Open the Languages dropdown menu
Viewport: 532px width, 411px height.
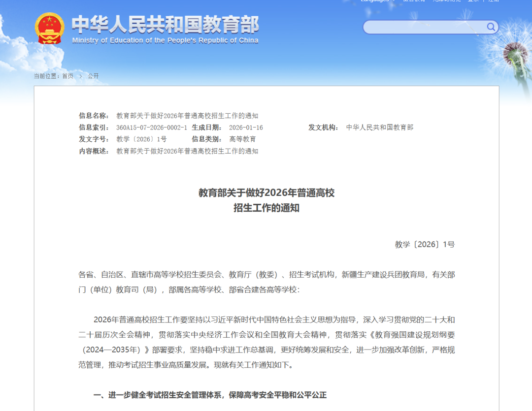(374, 2)
